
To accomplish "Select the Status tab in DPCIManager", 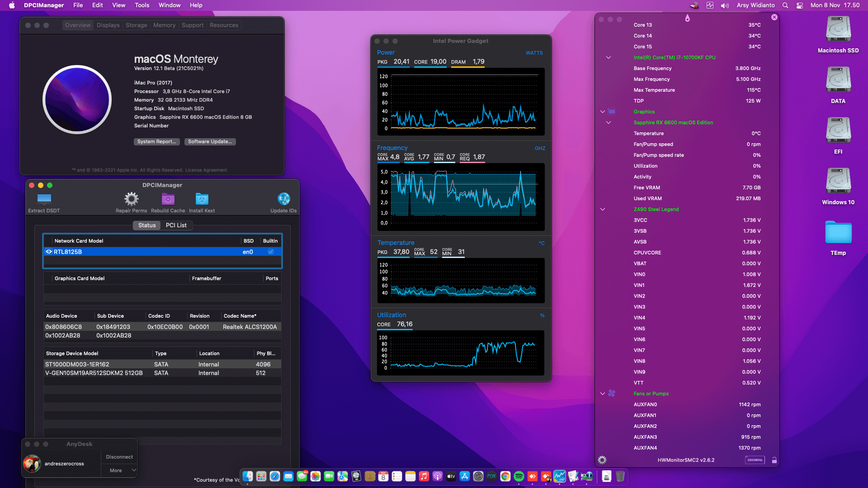I will pos(147,225).
